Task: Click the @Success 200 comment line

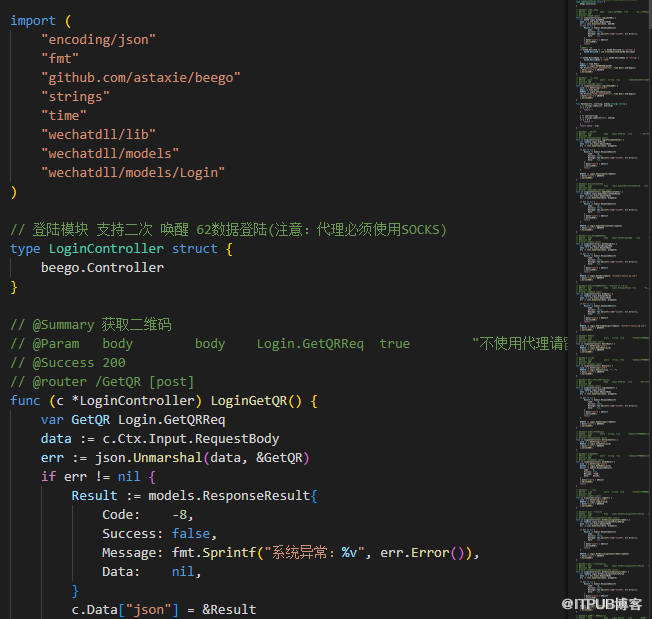Action: pyautogui.click(x=68, y=363)
